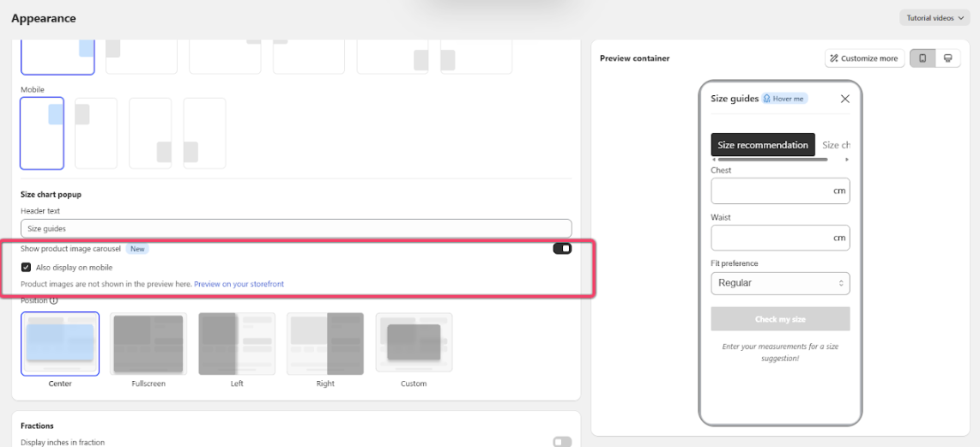The height and width of the screenshot is (447, 980).
Task: Select the partially visible Size chart tab
Action: coord(836,145)
